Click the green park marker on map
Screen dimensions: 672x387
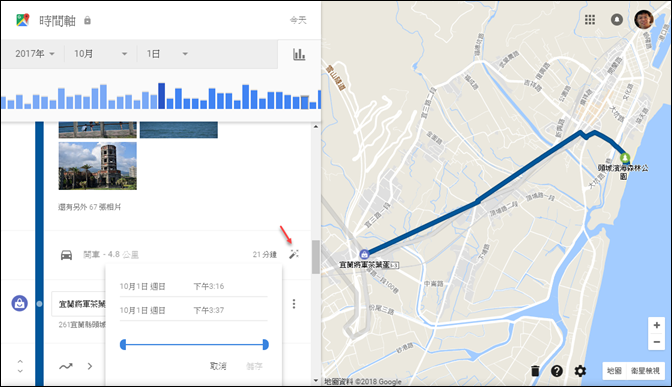625,158
